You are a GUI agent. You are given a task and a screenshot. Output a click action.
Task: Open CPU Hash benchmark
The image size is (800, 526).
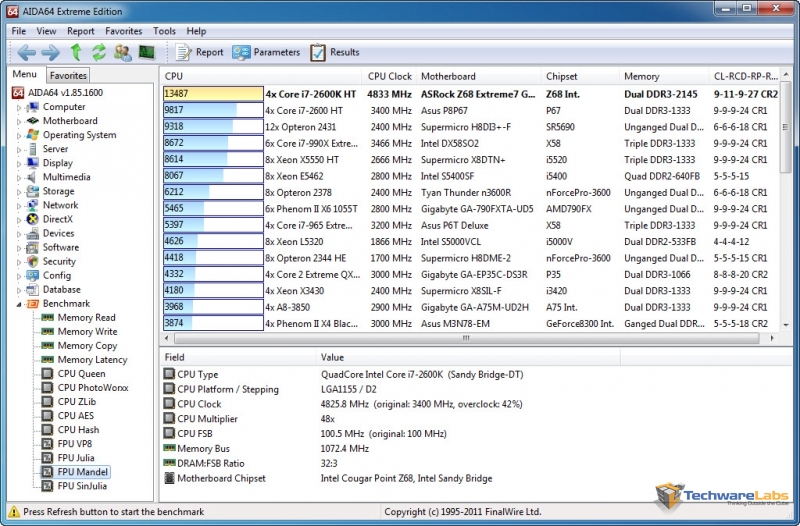[x=78, y=430]
